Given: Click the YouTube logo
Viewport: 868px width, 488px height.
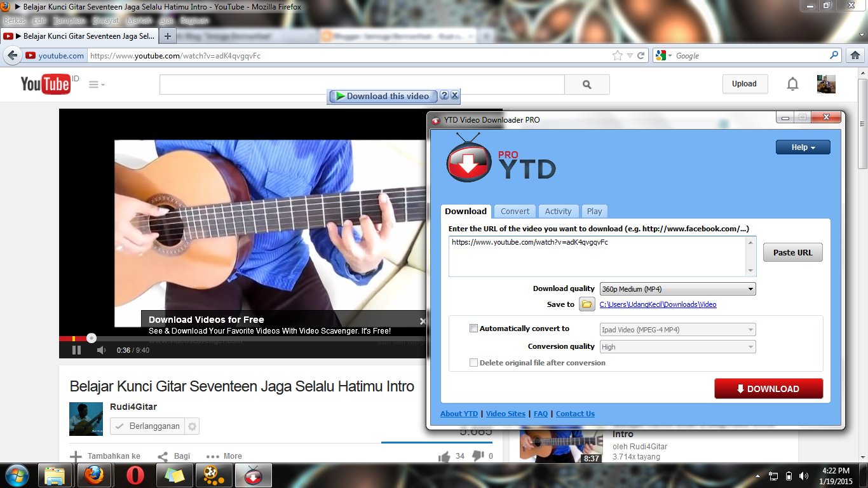Looking at the screenshot, I should [45, 84].
